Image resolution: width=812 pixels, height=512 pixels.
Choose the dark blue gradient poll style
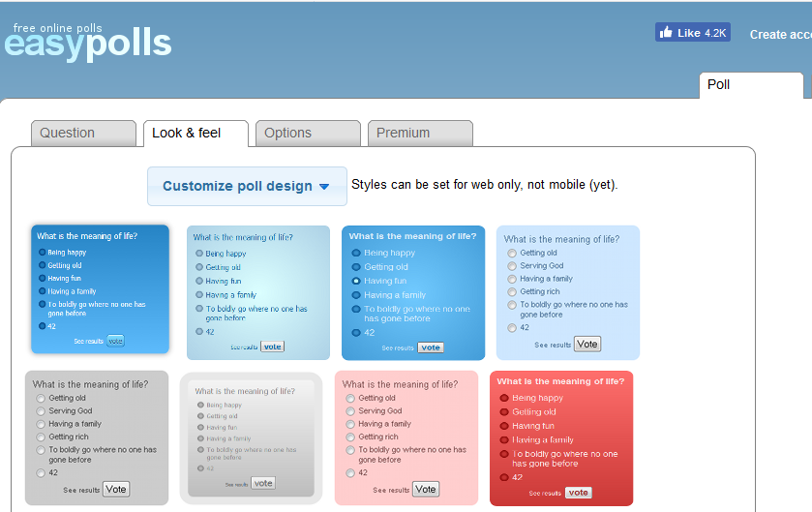100,289
